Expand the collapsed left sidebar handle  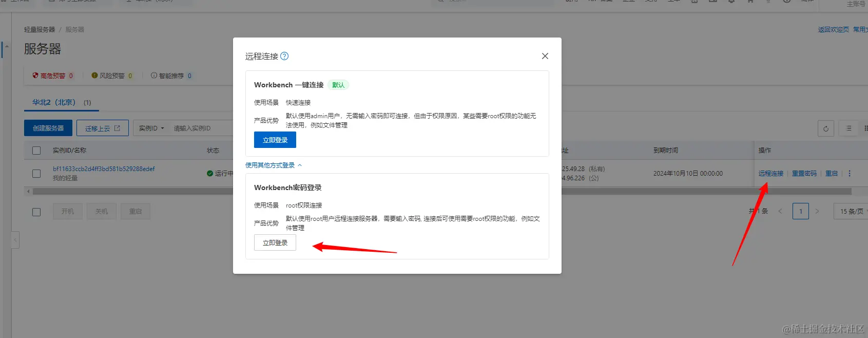(15, 240)
